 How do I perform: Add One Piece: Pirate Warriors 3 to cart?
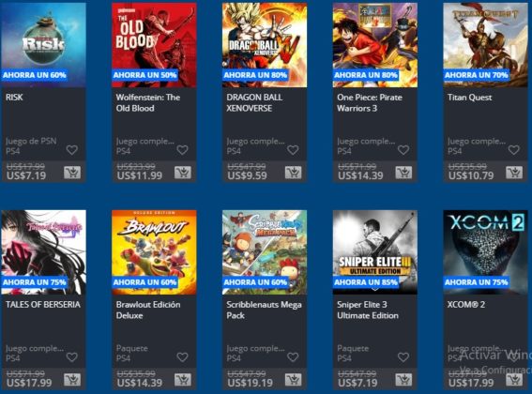point(403,173)
